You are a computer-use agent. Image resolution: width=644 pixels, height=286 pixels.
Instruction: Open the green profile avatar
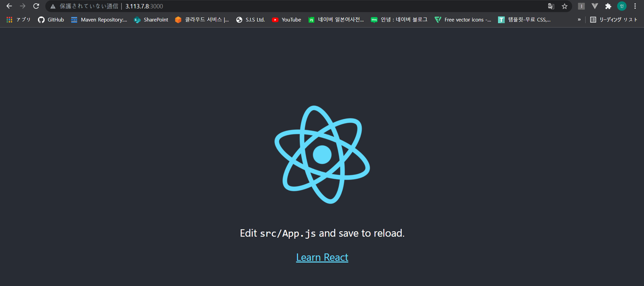tap(622, 6)
